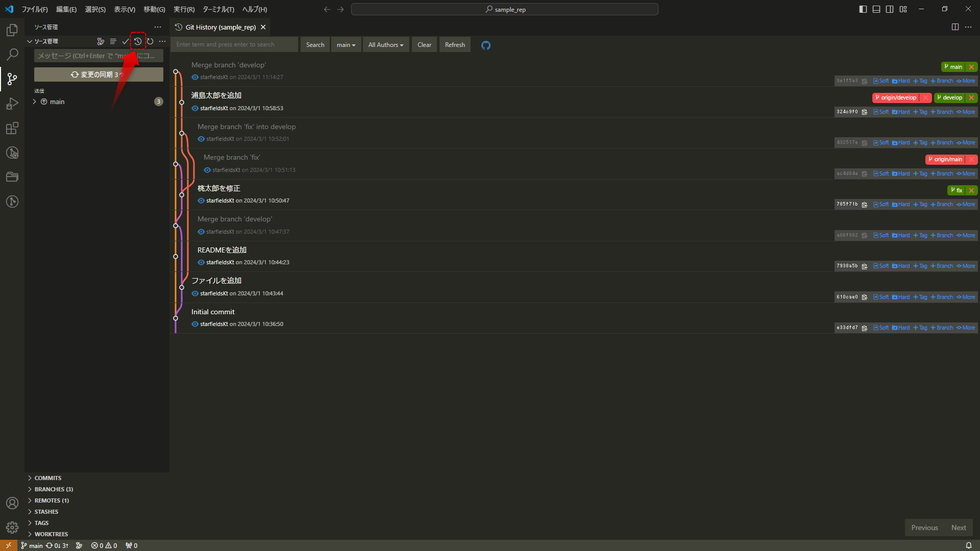
Task: Click the sample_rep command center search box
Action: tap(505, 9)
